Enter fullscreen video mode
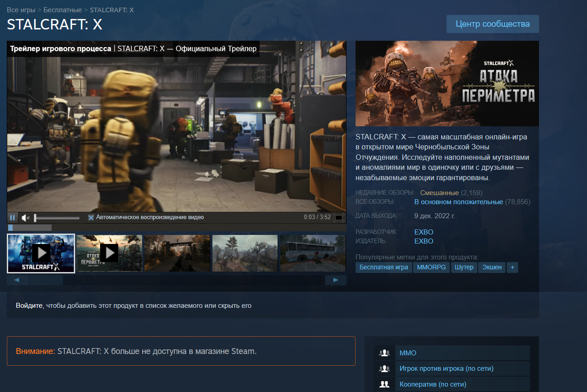The width and height of the screenshot is (587, 392). coord(339,218)
